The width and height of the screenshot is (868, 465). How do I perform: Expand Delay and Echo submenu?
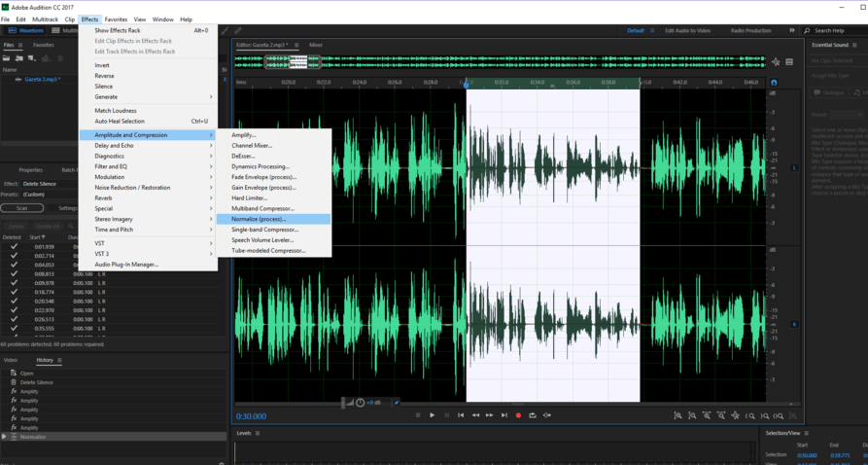point(149,146)
